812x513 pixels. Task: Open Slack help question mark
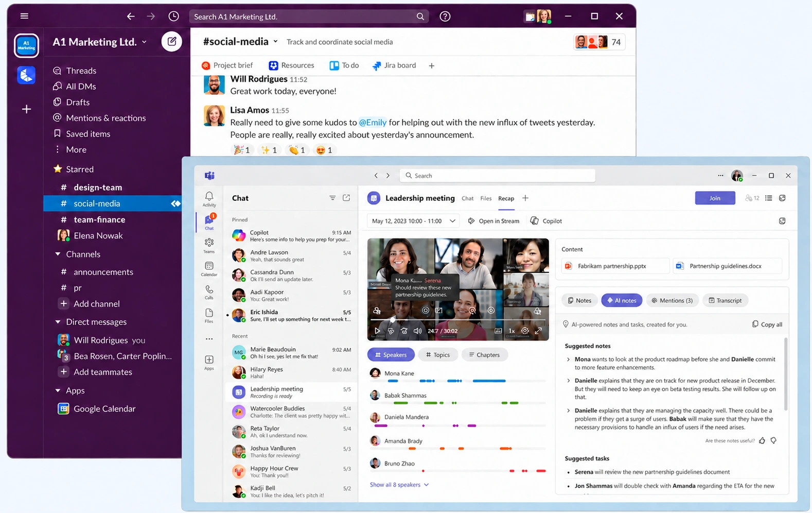click(445, 16)
